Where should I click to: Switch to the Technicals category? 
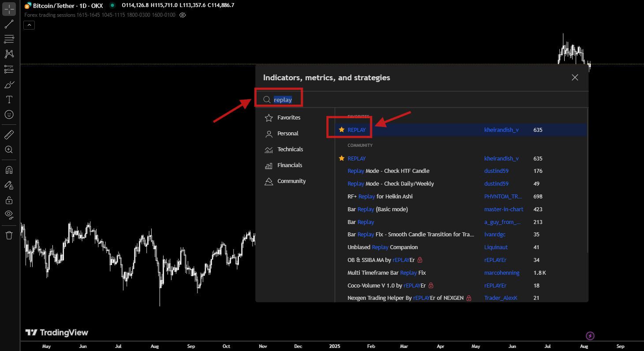click(x=284, y=149)
